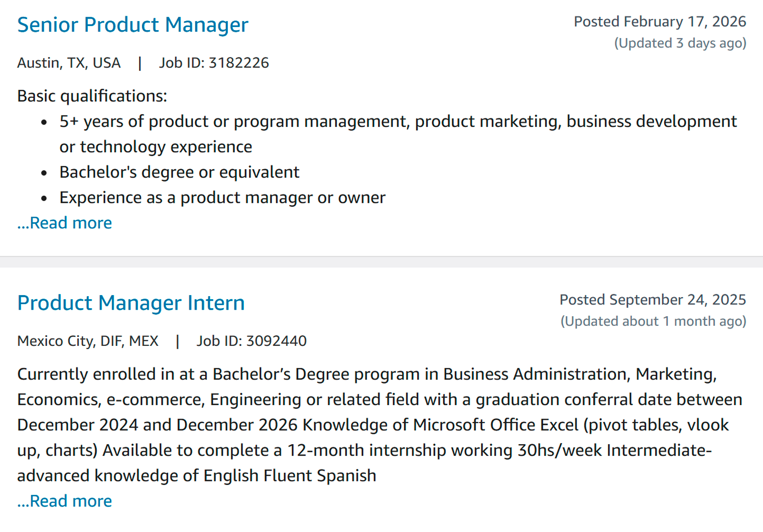Click the Basic qualifications heading
This screenshot has width=763, height=532.
pyautogui.click(x=92, y=96)
